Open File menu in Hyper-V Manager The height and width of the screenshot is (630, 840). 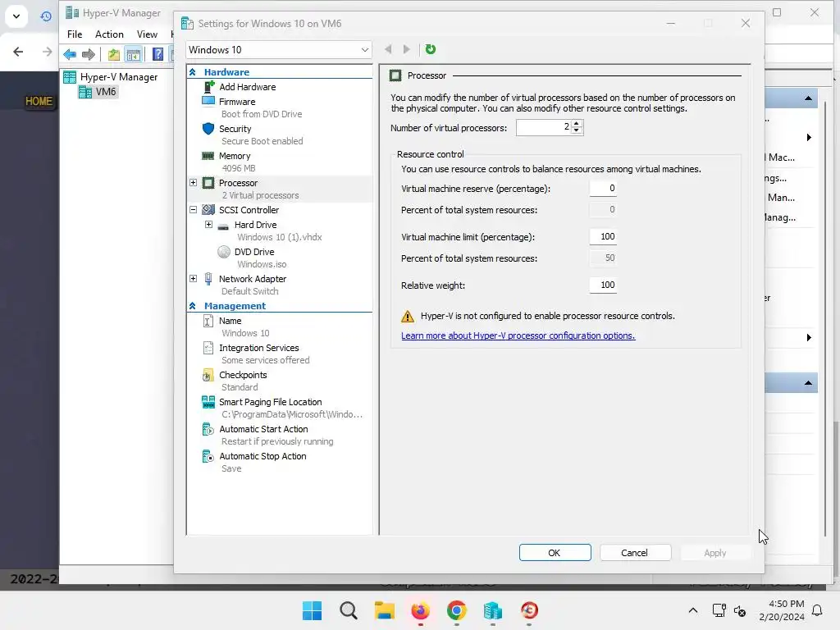click(75, 34)
